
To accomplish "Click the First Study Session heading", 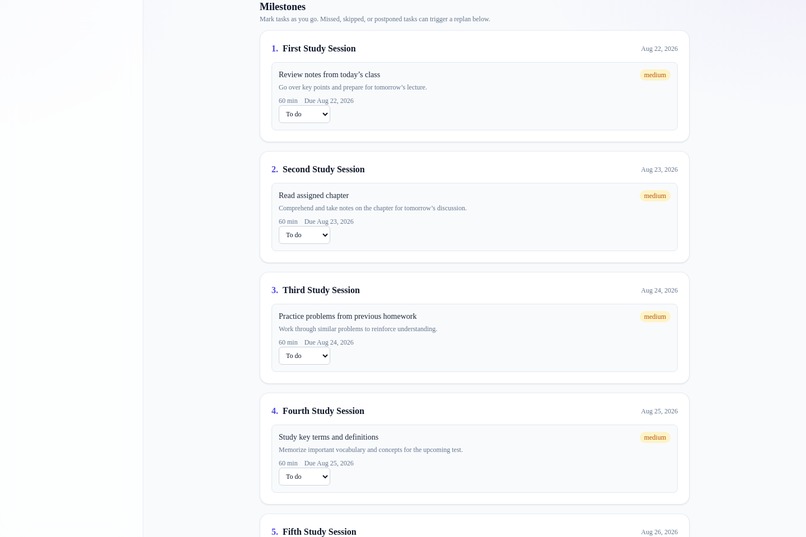I will click(319, 48).
